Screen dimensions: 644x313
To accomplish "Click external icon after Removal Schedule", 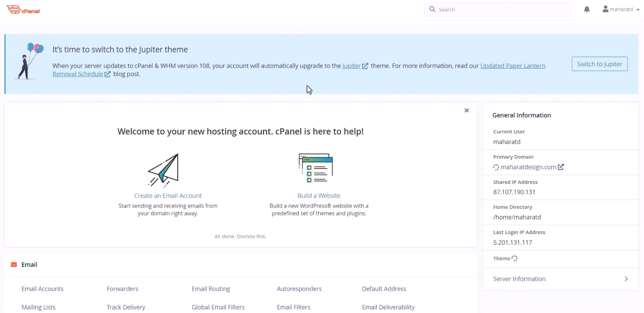I will (107, 74).
